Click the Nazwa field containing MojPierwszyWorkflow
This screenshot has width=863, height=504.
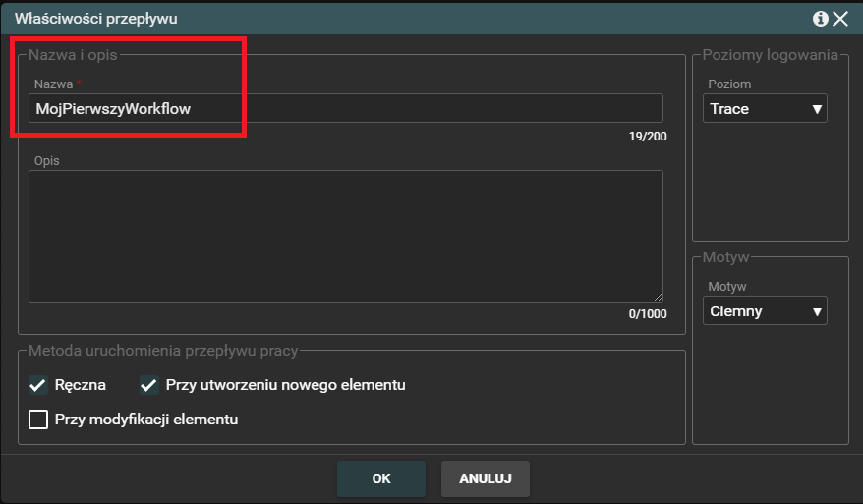[x=345, y=108]
